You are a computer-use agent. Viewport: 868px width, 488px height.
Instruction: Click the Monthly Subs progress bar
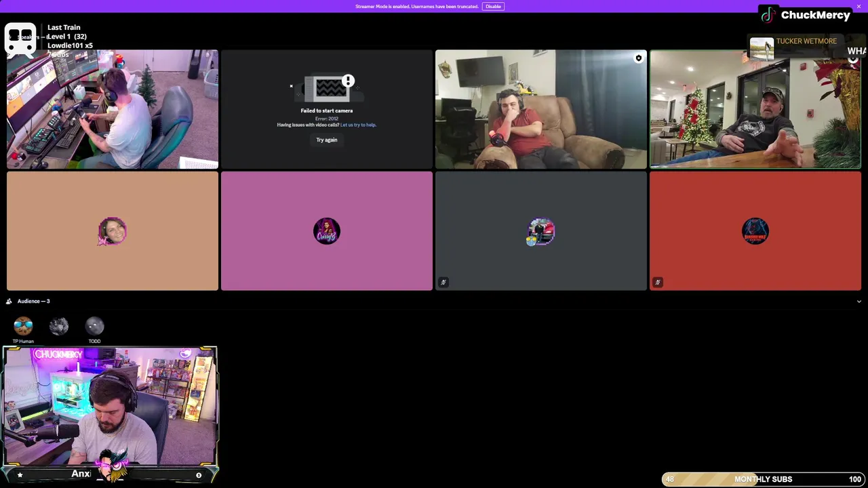[763, 479]
